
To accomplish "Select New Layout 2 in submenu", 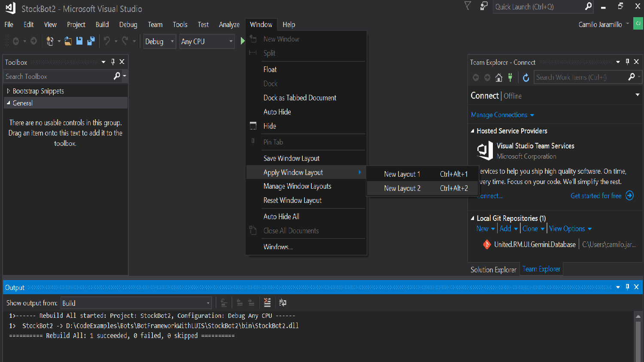I will pyautogui.click(x=422, y=188).
